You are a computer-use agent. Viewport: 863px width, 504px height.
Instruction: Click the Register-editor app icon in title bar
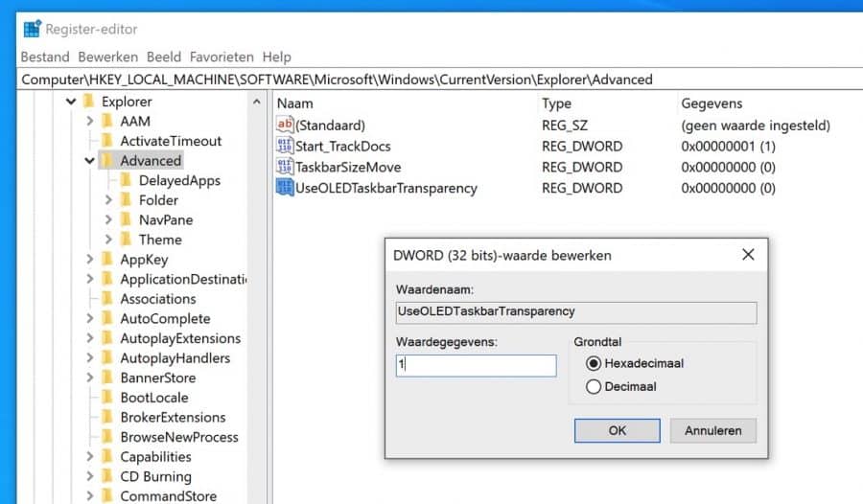(33, 29)
